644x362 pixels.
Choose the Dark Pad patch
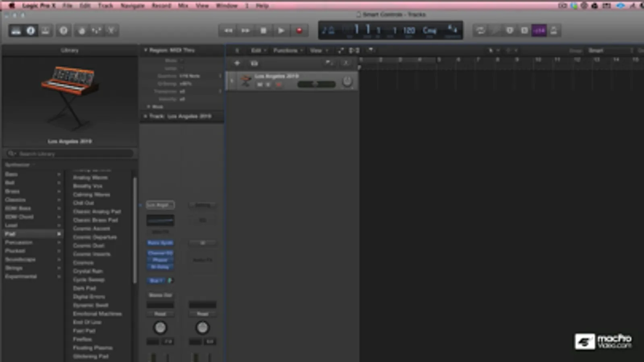coord(84,288)
